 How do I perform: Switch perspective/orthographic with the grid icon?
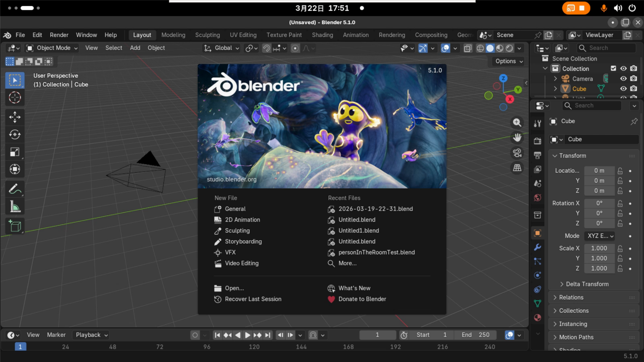tap(517, 168)
